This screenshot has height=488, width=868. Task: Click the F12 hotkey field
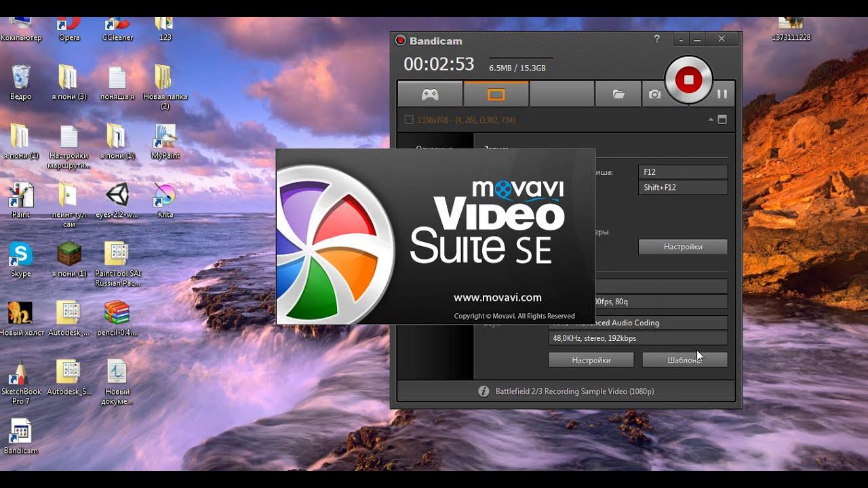(x=683, y=172)
